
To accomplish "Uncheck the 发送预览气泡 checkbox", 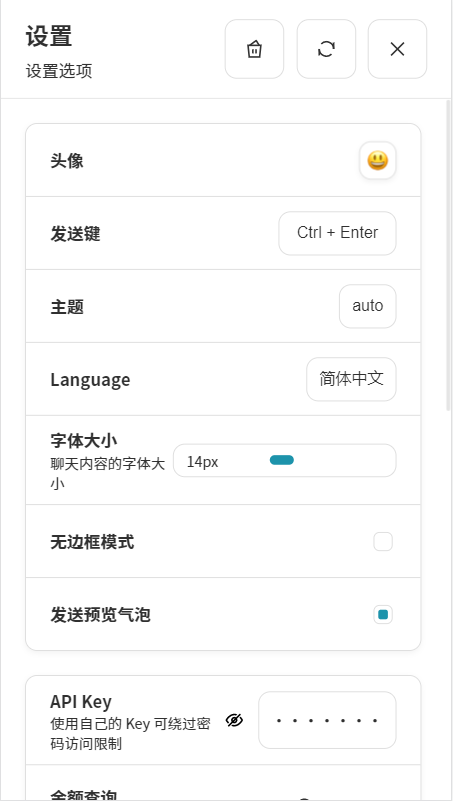I will click(x=383, y=615).
